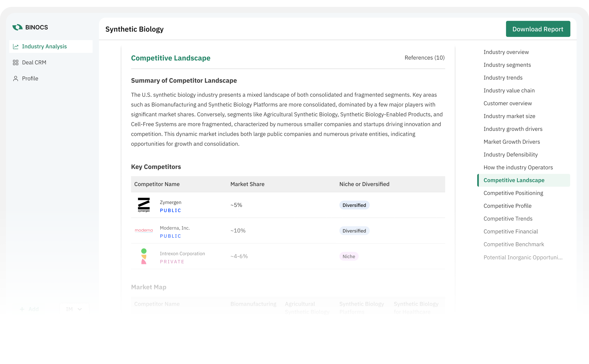Click the BINOCS logo icon
This screenshot has width=589, height=364.
click(x=18, y=27)
